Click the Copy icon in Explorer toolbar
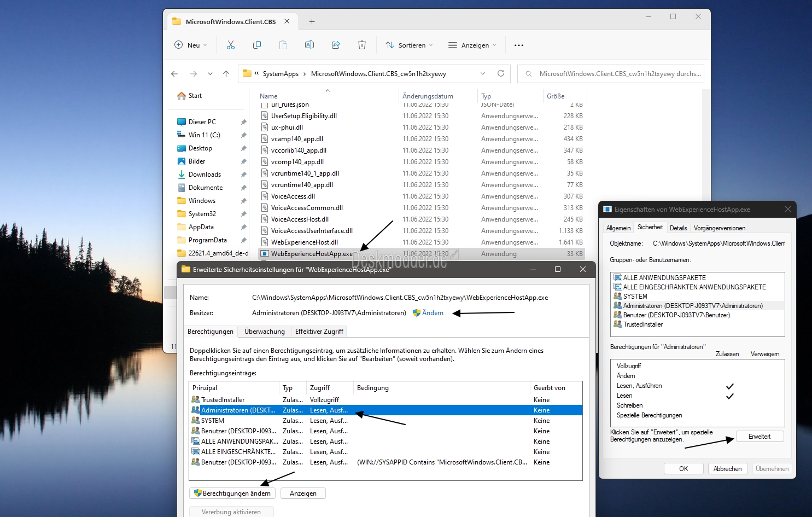This screenshot has width=812, height=517. [x=257, y=45]
